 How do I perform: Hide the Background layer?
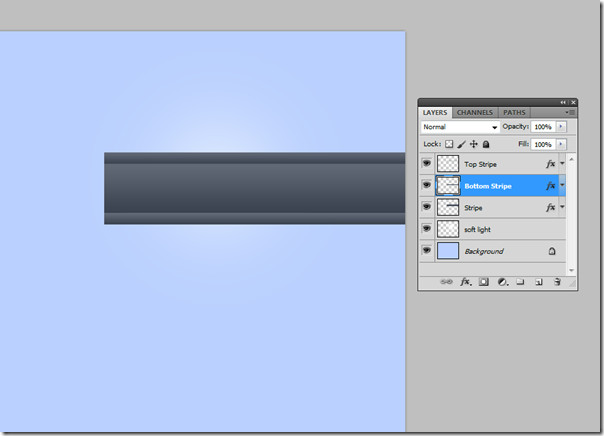(x=427, y=250)
